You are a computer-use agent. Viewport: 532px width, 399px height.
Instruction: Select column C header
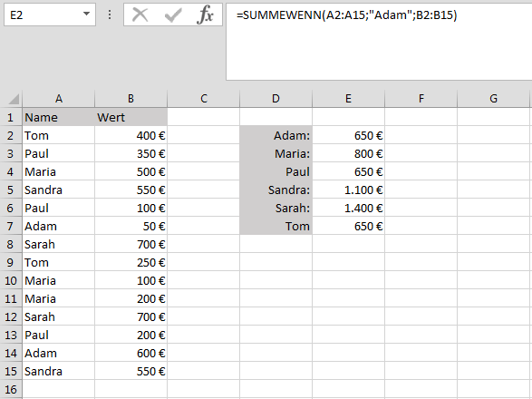coord(204,99)
